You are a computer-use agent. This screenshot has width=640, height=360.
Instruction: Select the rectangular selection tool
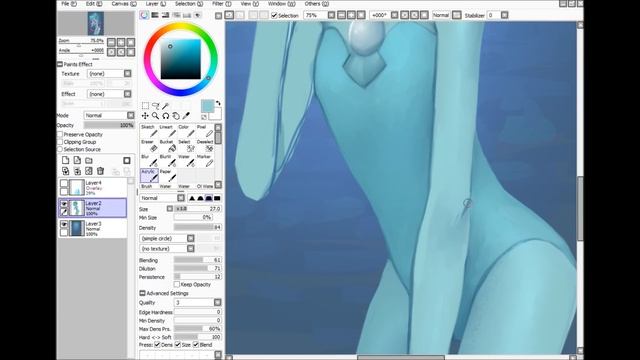145,106
